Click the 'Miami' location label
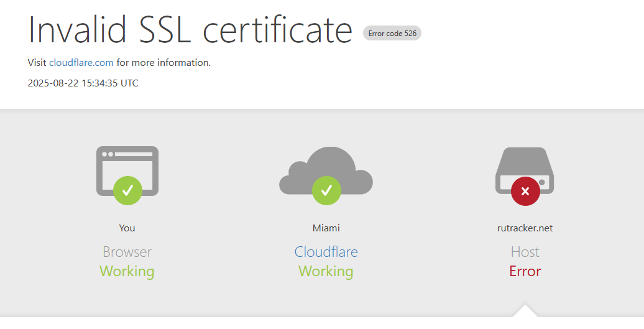This screenshot has height=329, width=644. [326, 228]
